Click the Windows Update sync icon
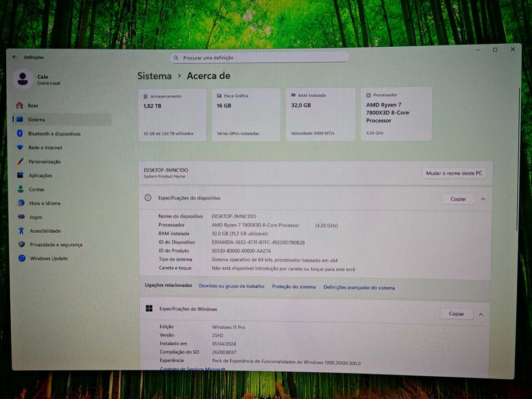The width and height of the screenshot is (532, 399). [22, 258]
